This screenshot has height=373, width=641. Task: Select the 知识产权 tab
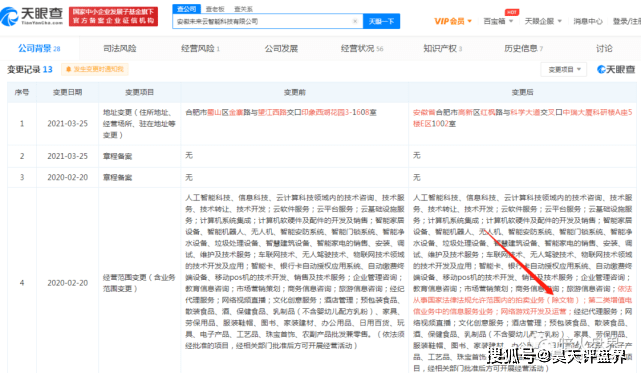(x=442, y=48)
